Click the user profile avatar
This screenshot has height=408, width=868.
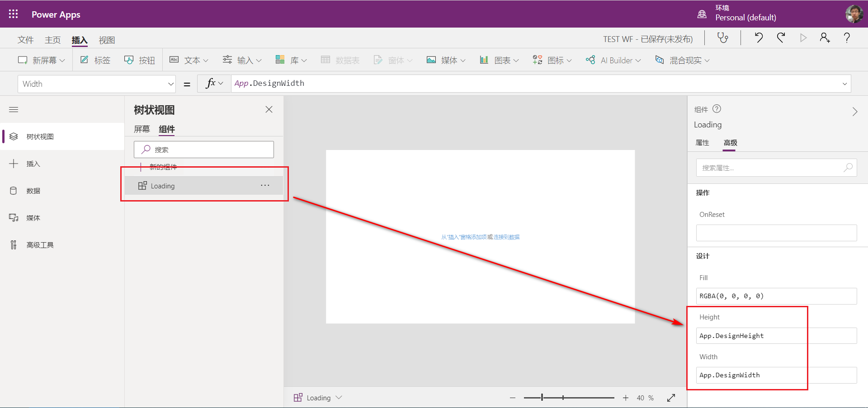[x=854, y=14]
